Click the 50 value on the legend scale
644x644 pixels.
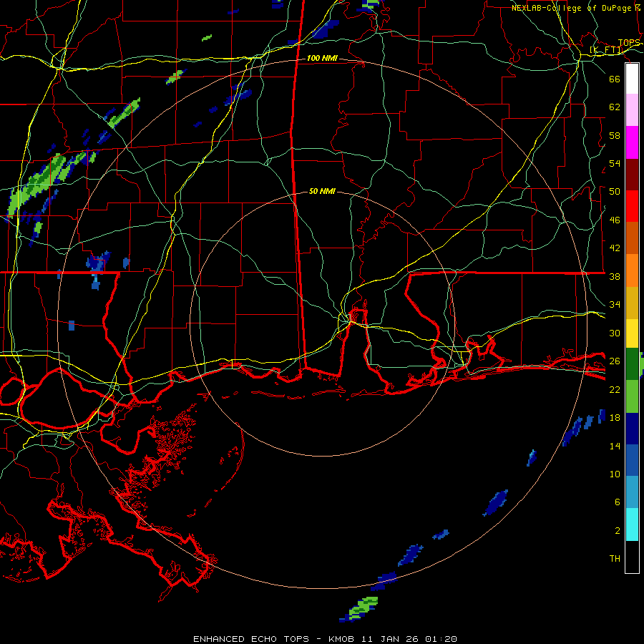tap(615, 191)
